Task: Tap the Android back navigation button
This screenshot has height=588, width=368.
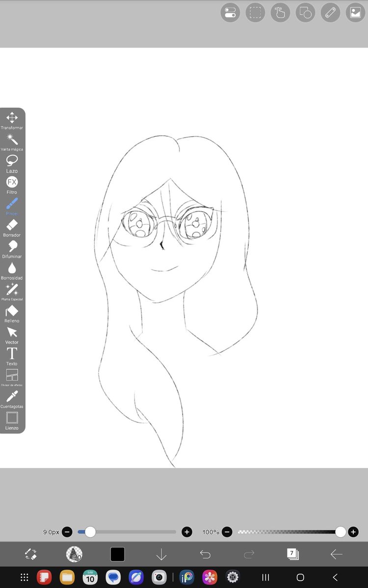Action: 335,577
